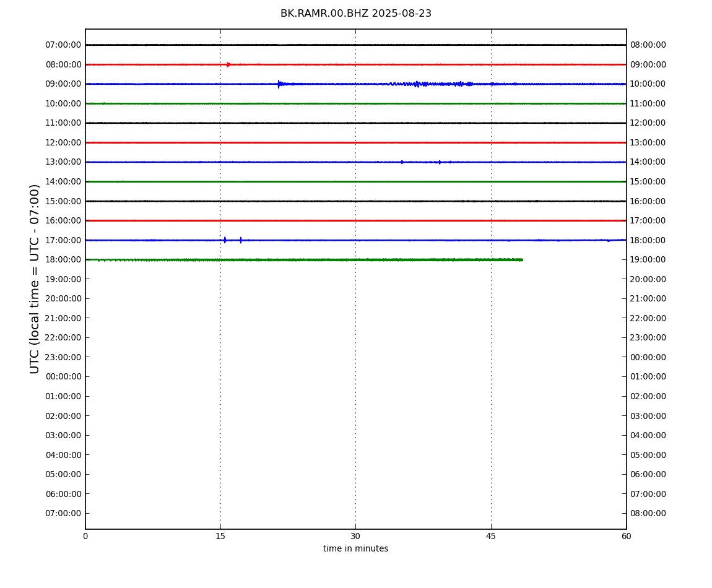
Task: Select the left-axis label 08:00:00
Action: 64,64
